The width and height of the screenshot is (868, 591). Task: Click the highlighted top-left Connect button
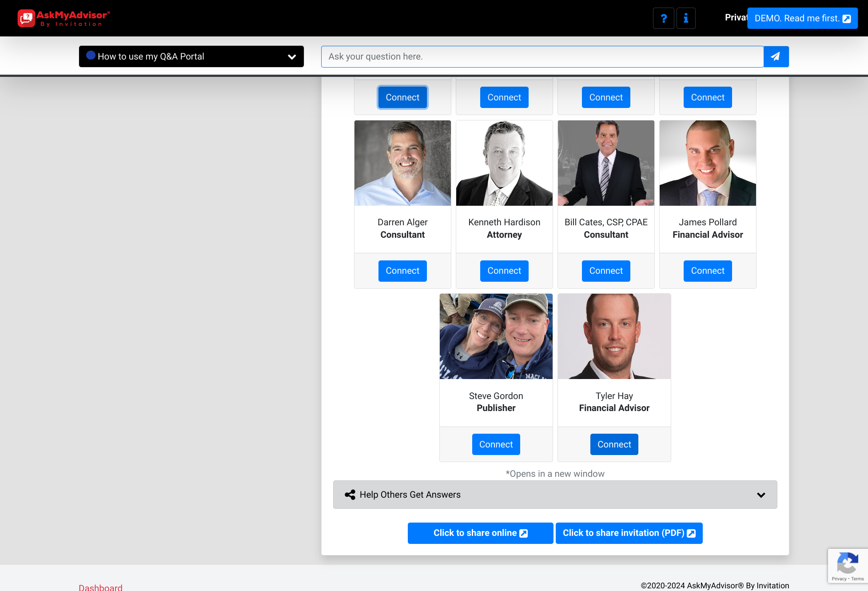402,97
